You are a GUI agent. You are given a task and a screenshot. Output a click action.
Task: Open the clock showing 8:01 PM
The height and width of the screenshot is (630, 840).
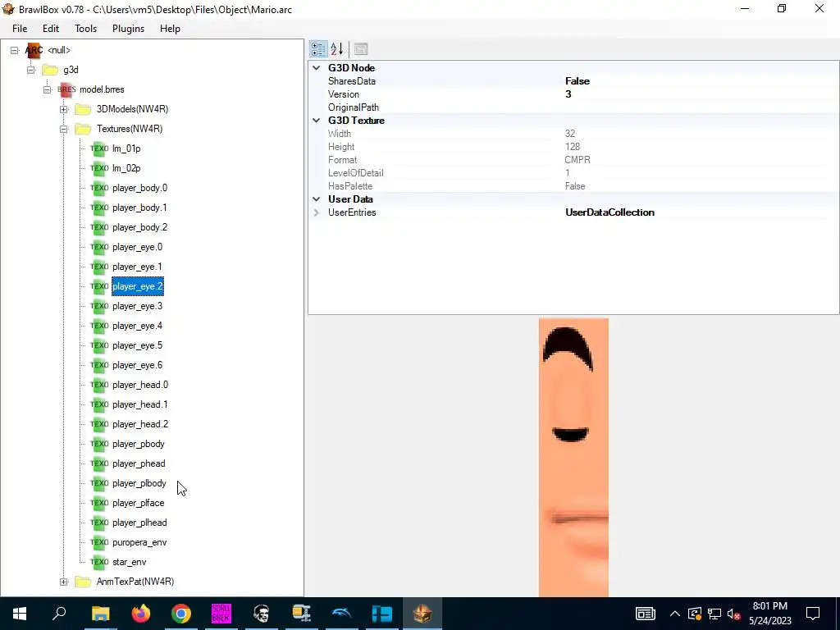[x=769, y=614]
